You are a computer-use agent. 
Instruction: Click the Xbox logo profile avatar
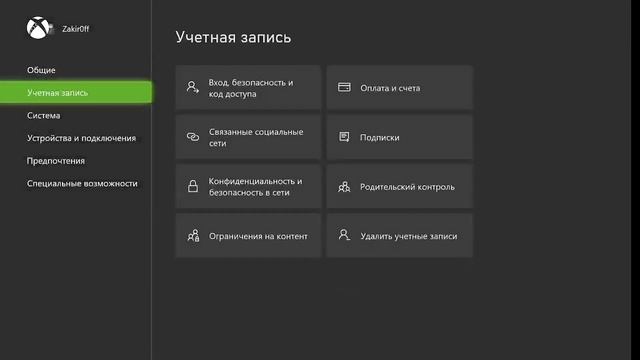click(x=38, y=28)
